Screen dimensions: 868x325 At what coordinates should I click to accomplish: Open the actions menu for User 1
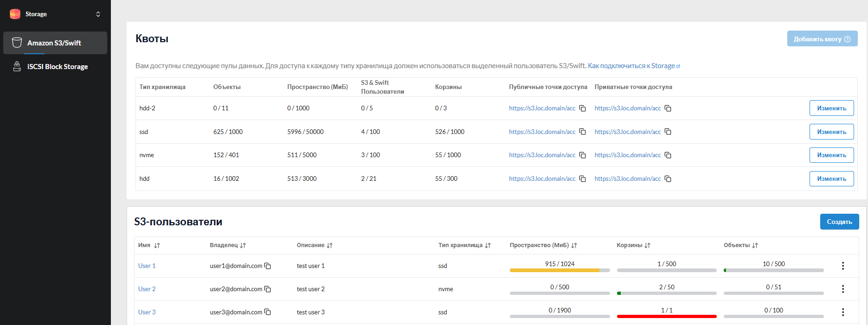tap(843, 266)
